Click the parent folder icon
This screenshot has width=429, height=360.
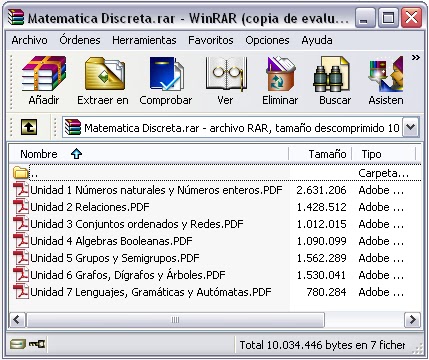pos(21,173)
